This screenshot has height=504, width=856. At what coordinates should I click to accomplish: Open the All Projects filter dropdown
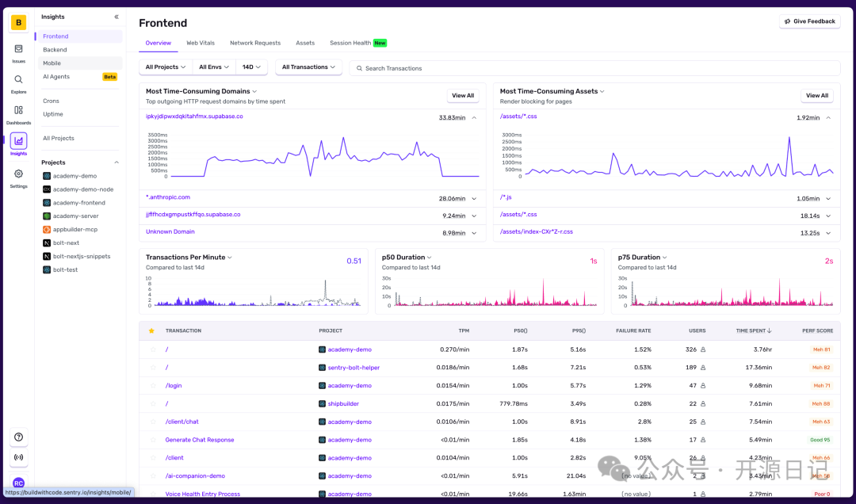point(166,67)
